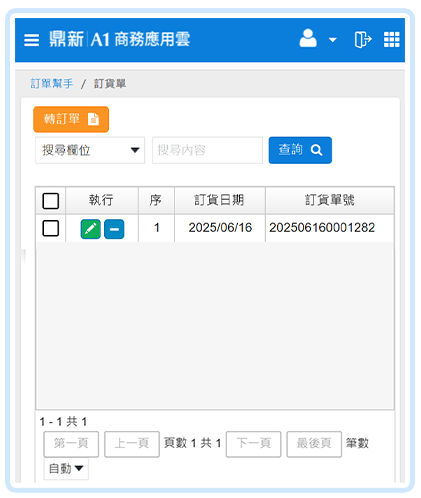Image resolution: width=421 pixels, height=498 pixels.
Task: Toggle the select-all header checkbox
Action: [x=51, y=201]
